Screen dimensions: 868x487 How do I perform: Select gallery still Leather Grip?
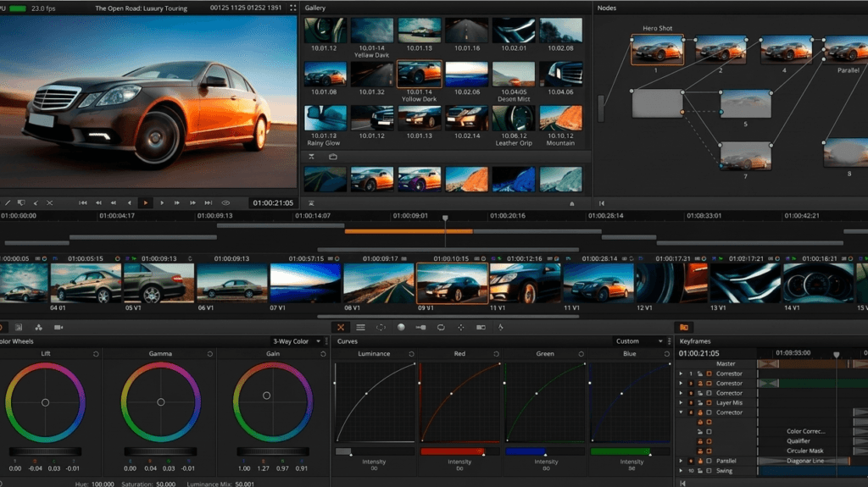[x=514, y=119]
